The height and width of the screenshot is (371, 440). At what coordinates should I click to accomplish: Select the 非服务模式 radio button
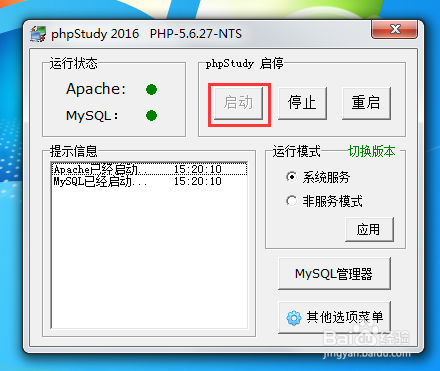pyautogui.click(x=291, y=201)
